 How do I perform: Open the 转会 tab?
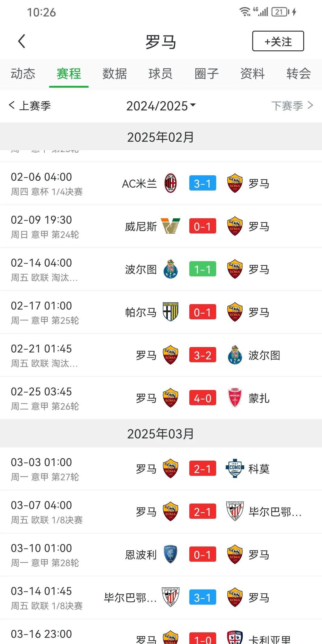click(299, 74)
